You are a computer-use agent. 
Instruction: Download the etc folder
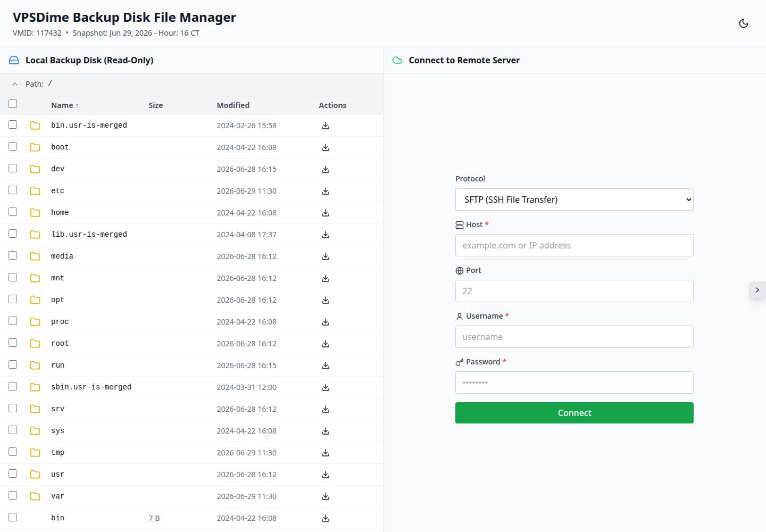[x=326, y=191]
